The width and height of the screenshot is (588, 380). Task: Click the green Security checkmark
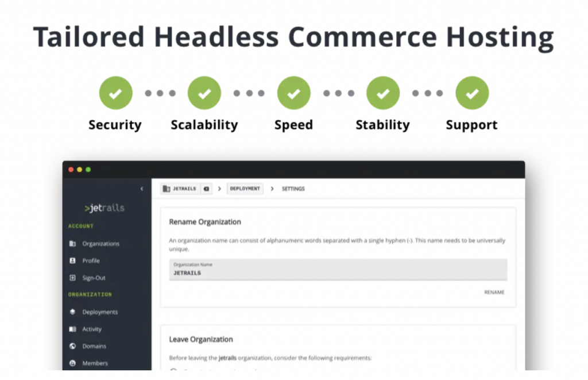coord(115,92)
